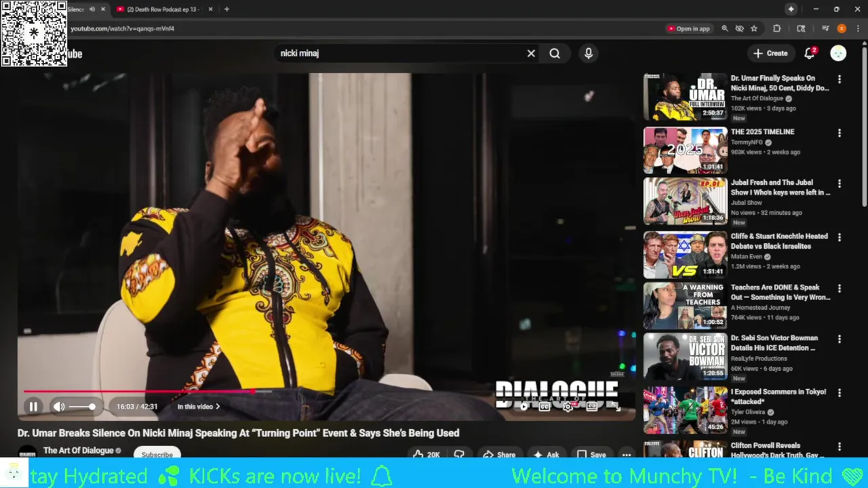
Task: Click the Ask button below the video
Action: (547, 454)
